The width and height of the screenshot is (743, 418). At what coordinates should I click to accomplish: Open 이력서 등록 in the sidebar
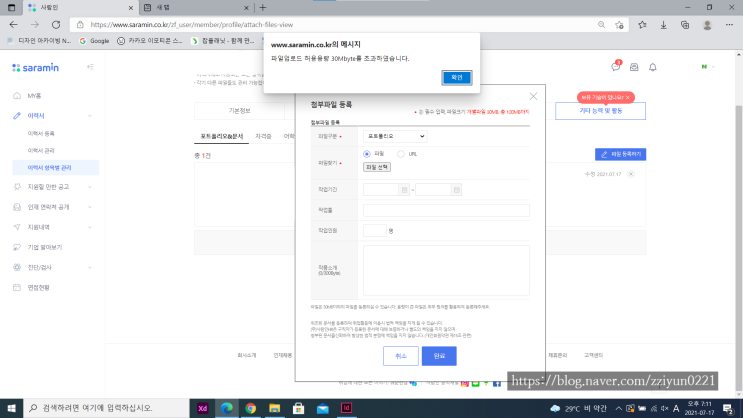(41, 134)
